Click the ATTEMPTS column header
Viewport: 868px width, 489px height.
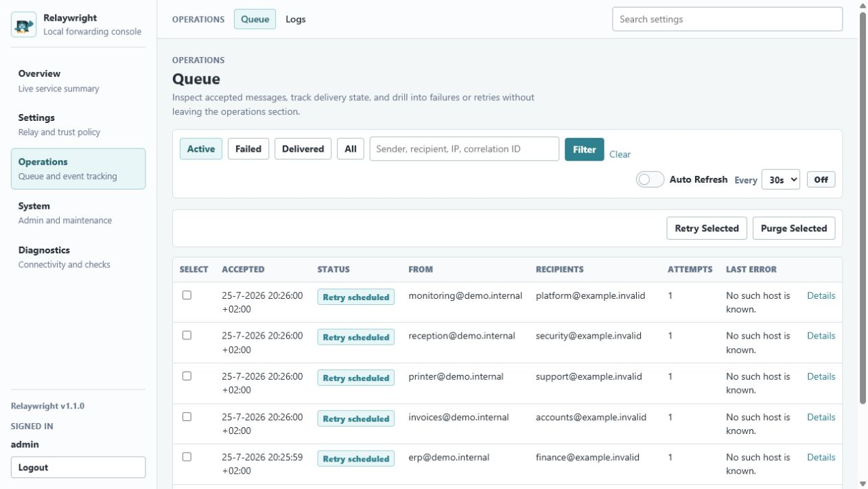point(690,269)
